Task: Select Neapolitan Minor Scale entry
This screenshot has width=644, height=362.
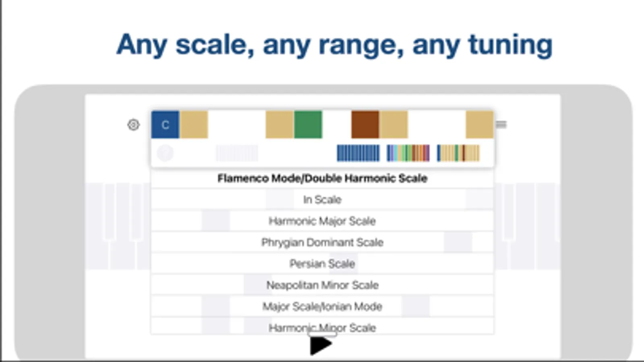Action: coord(322,285)
